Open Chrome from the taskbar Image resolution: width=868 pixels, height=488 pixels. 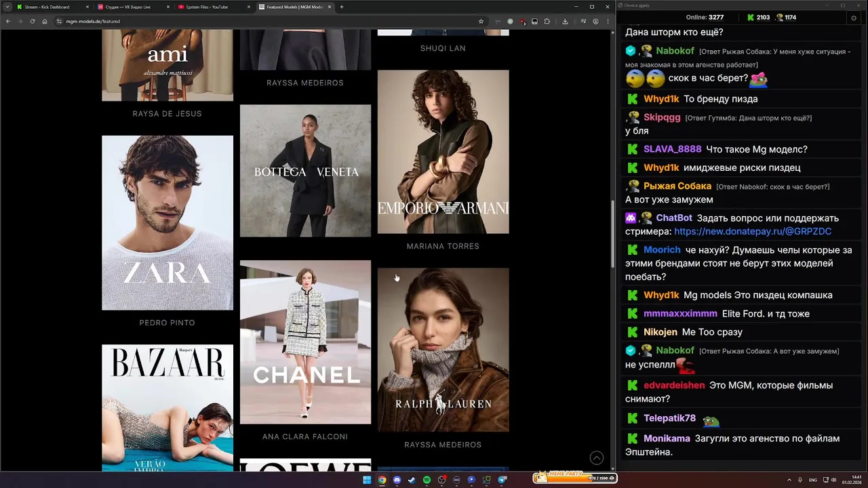[x=382, y=480]
